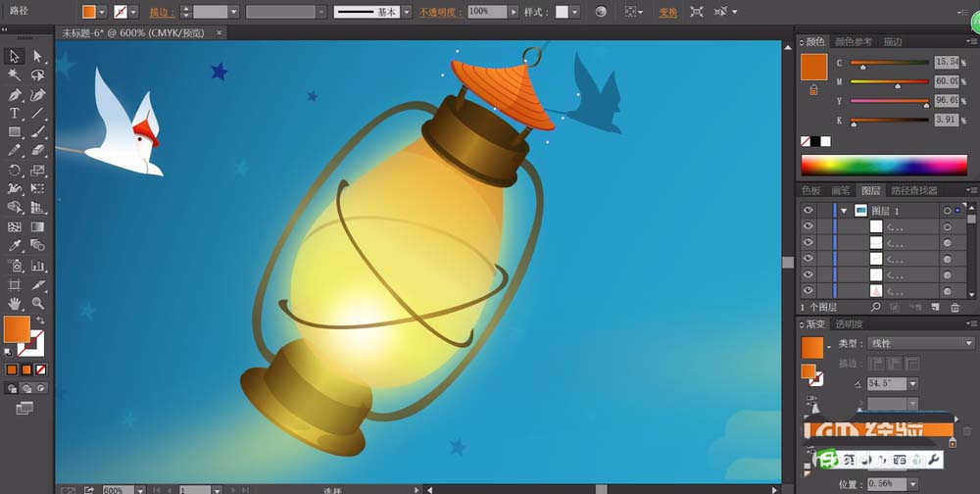Select the Pen tool
The height and width of the screenshot is (494, 980).
[x=15, y=94]
